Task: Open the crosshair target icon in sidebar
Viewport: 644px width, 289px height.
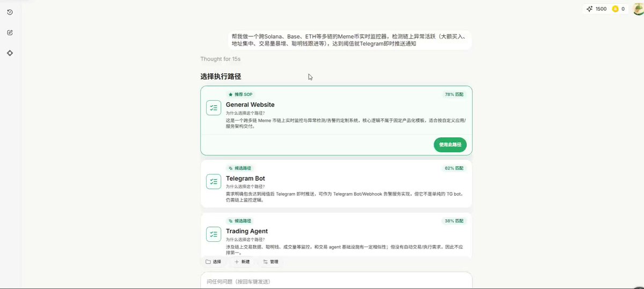Action: point(10,53)
